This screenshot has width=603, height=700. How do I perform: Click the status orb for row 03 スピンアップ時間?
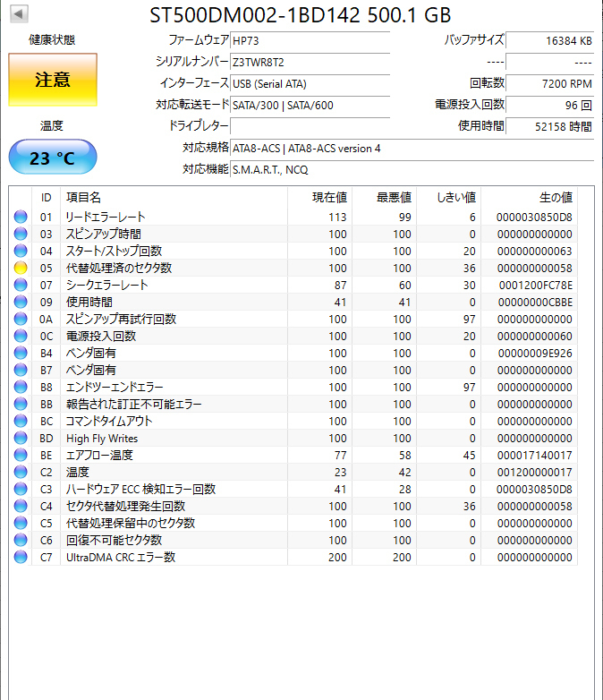[x=21, y=234]
